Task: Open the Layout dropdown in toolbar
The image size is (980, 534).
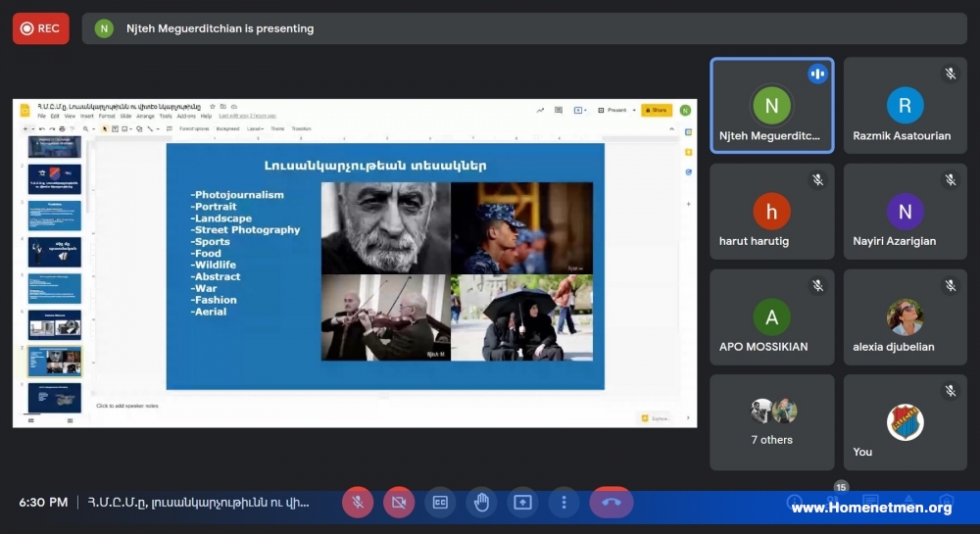Action: point(255,128)
